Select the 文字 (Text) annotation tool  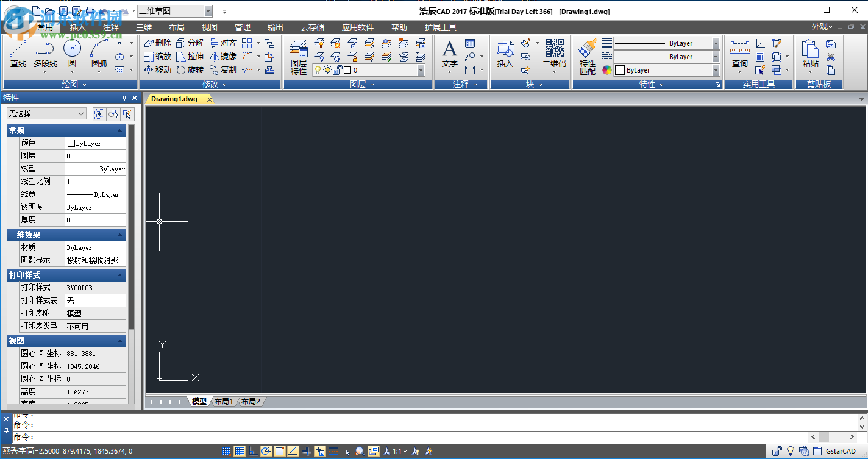[x=449, y=55]
